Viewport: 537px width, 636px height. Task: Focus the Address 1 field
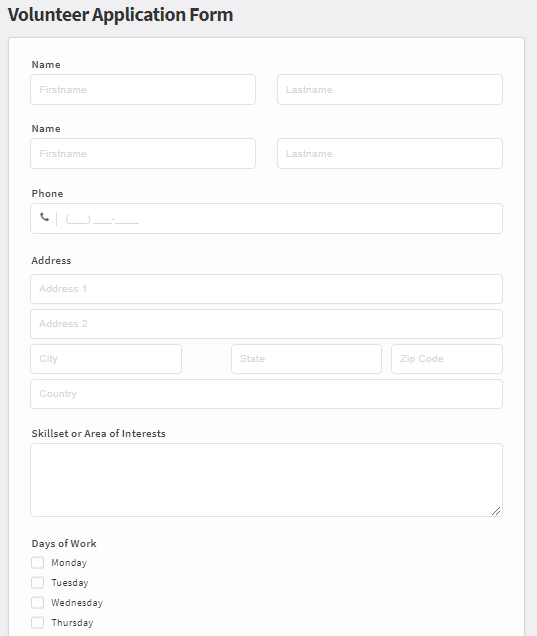click(x=266, y=289)
